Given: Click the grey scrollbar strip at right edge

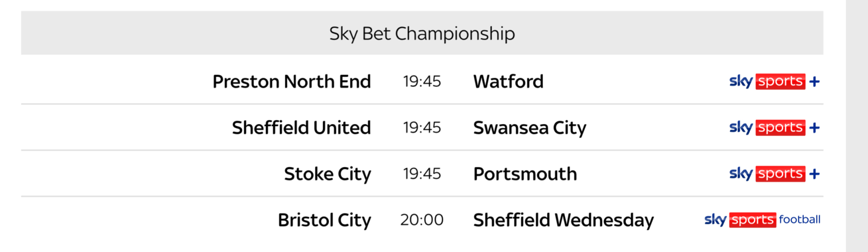Looking at the screenshot, I should click(x=857, y=126).
